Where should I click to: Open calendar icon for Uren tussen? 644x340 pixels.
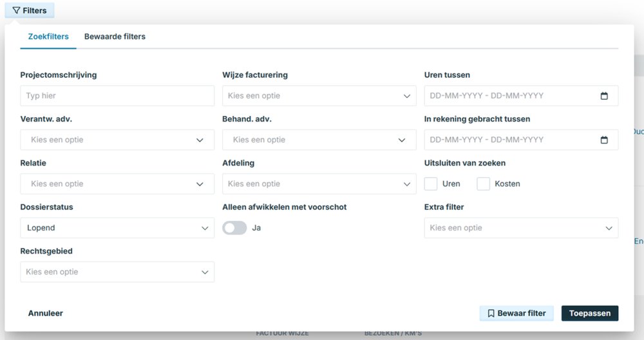coord(604,96)
